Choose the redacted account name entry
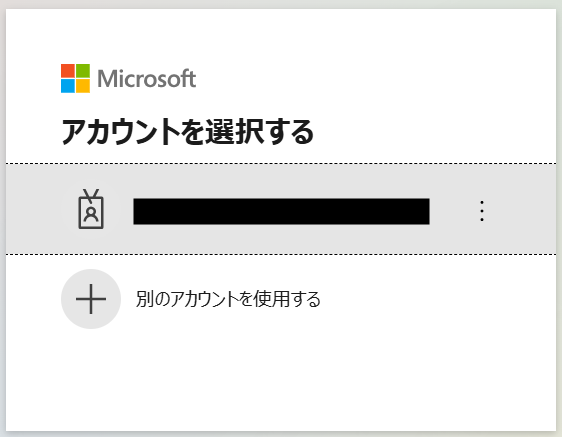 coord(281,211)
